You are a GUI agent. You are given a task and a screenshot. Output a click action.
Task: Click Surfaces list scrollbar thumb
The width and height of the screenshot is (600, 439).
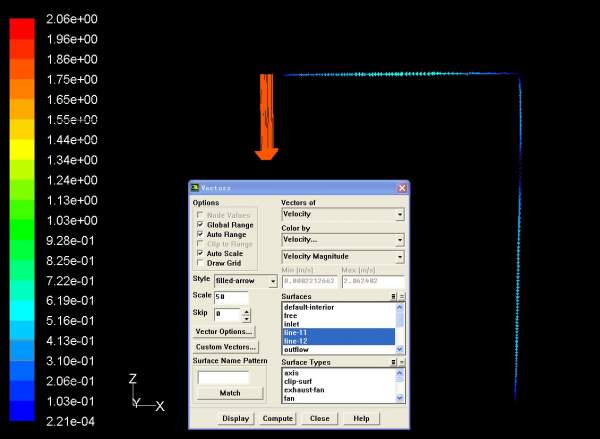click(399, 318)
